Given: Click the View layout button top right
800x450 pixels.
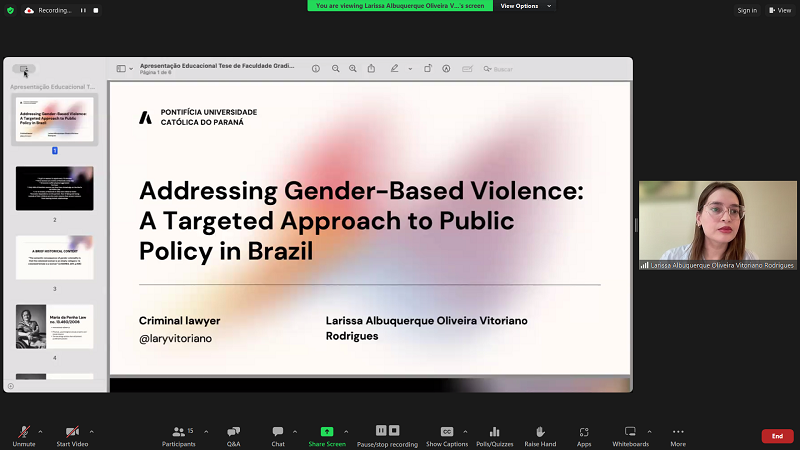Looking at the screenshot, I should pos(779,10).
